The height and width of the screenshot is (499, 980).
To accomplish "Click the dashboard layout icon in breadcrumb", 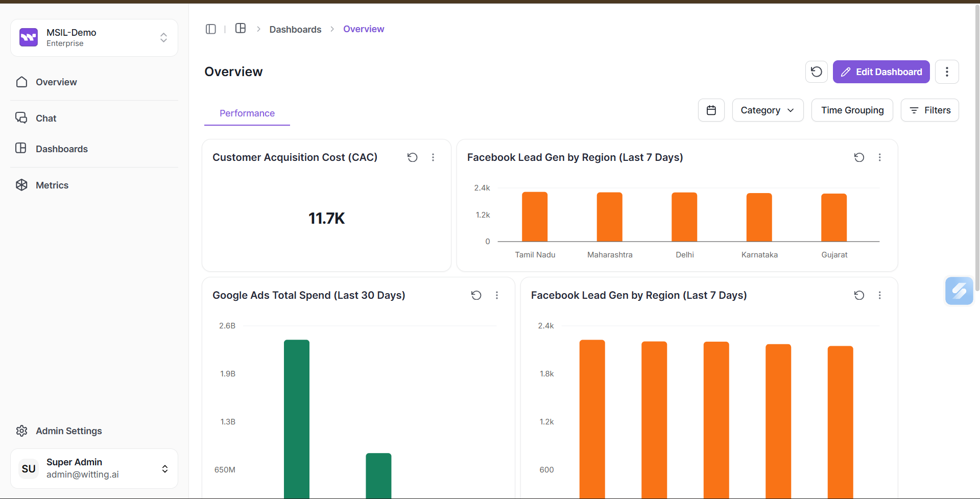I will pos(241,29).
